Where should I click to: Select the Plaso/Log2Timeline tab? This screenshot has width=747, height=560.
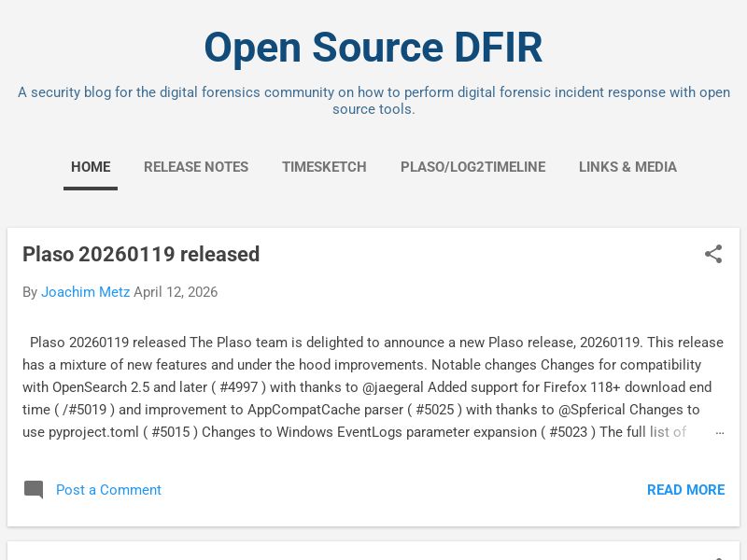[x=472, y=167]
